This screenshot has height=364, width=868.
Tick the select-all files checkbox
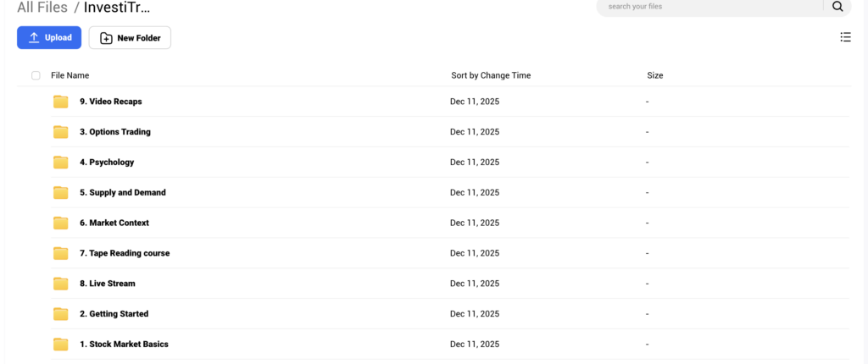36,75
